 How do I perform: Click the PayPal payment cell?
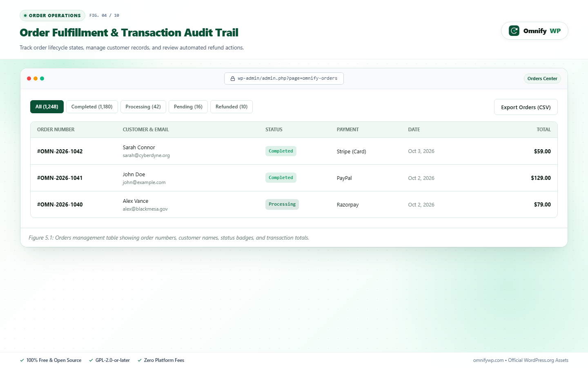pyautogui.click(x=344, y=178)
